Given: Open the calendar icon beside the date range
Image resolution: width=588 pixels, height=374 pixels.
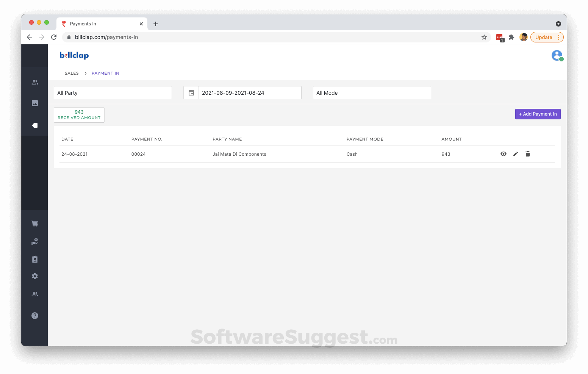Looking at the screenshot, I should [x=191, y=92].
